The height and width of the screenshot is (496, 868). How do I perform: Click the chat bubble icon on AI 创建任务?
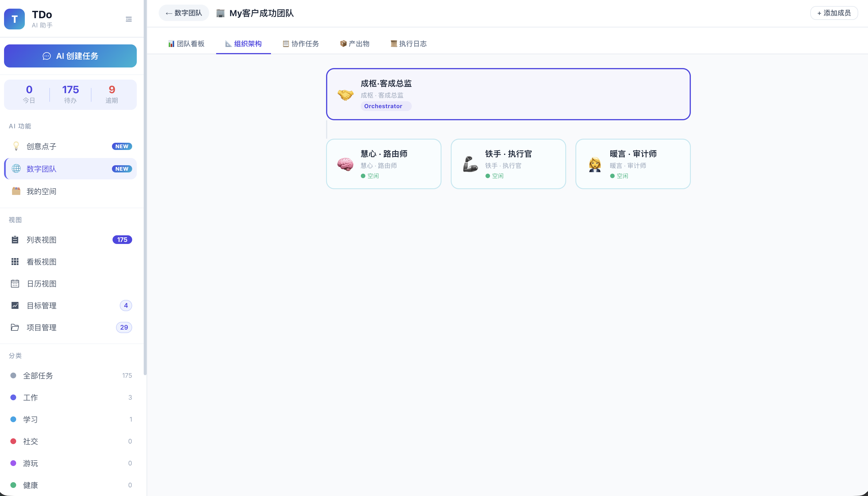[x=47, y=56]
